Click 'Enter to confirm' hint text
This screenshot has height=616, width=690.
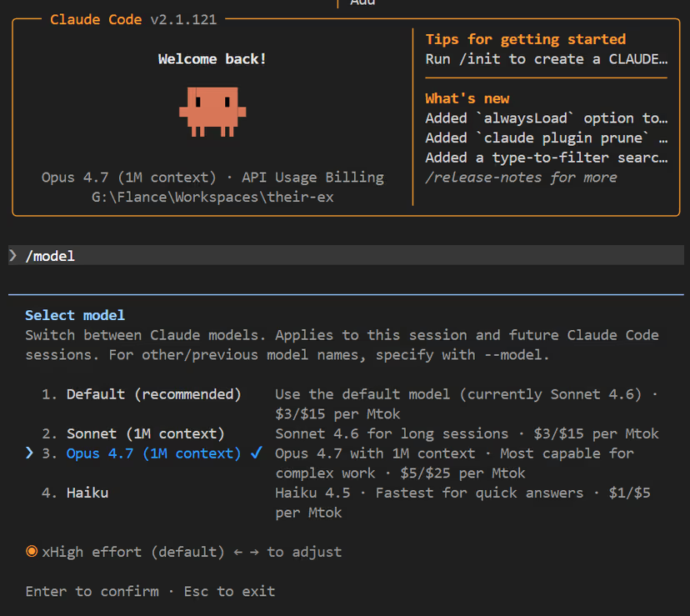[92, 591]
